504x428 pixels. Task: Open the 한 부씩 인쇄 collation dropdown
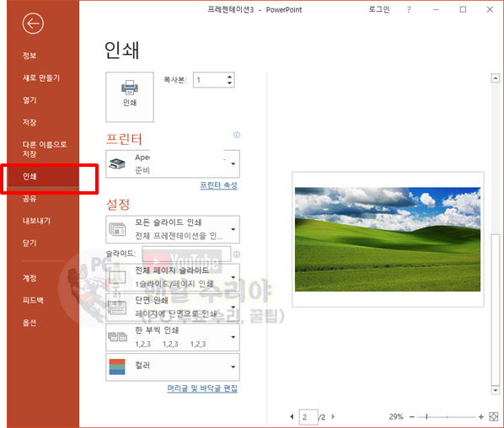[x=173, y=337]
